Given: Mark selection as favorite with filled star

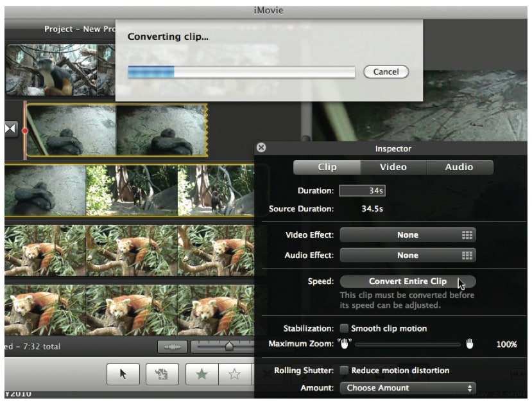Looking at the screenshot, I should point(202,374).
